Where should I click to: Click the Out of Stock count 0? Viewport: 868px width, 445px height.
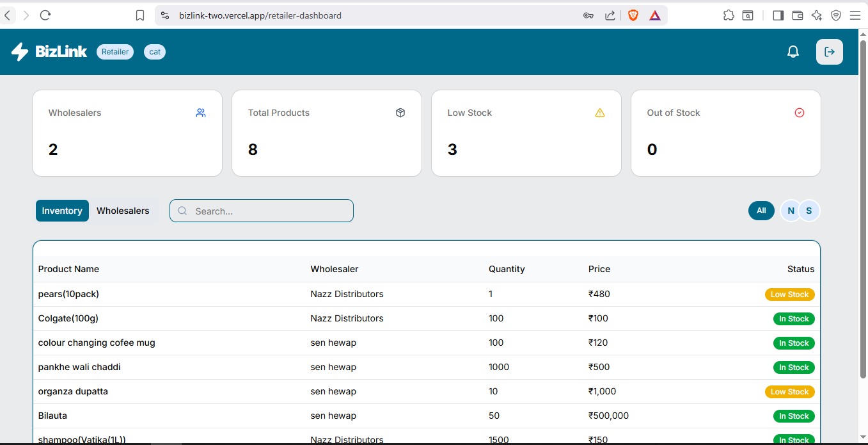[x=652, y=150]
